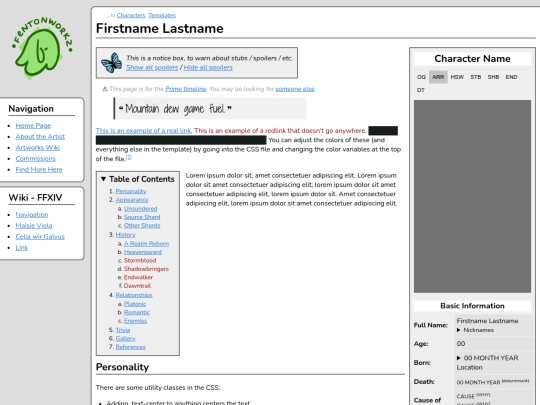This screenshot has width=540, height=405.
Task: Click footnote reference 1
Action: pos(129,157)
